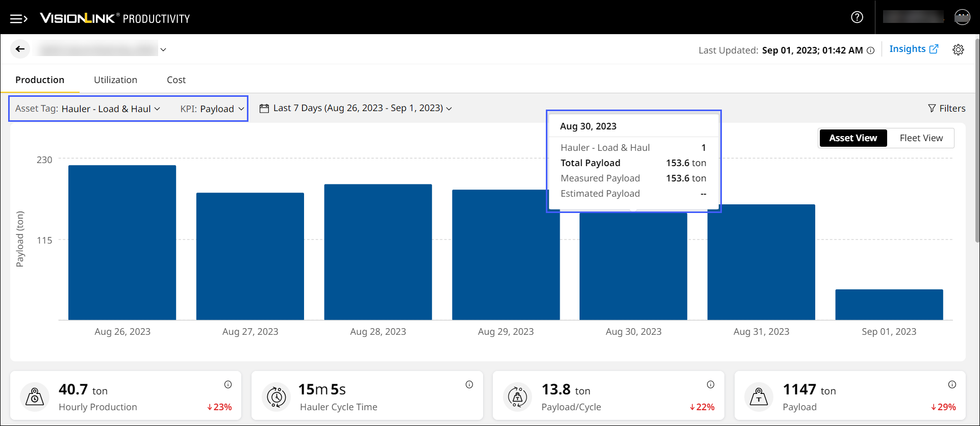The image size is (980, 426).
Task: Switch to Fleet View
Action: [x=921, y=138]
